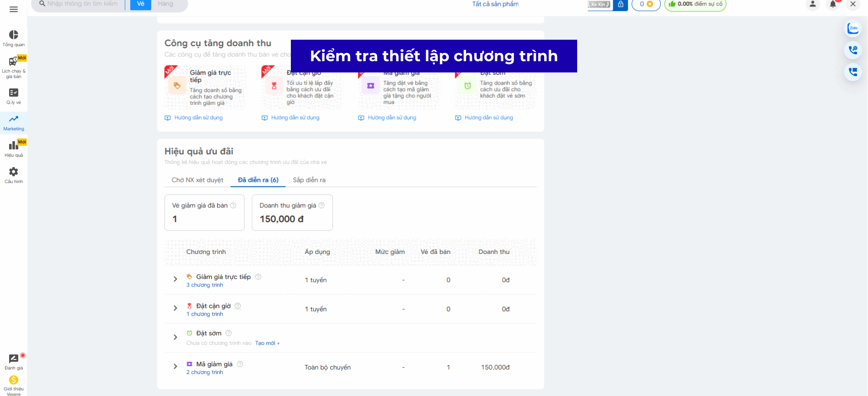Open Cấu hình settings gear
Viewport: 868px width, 396px height.
point(14,174)
